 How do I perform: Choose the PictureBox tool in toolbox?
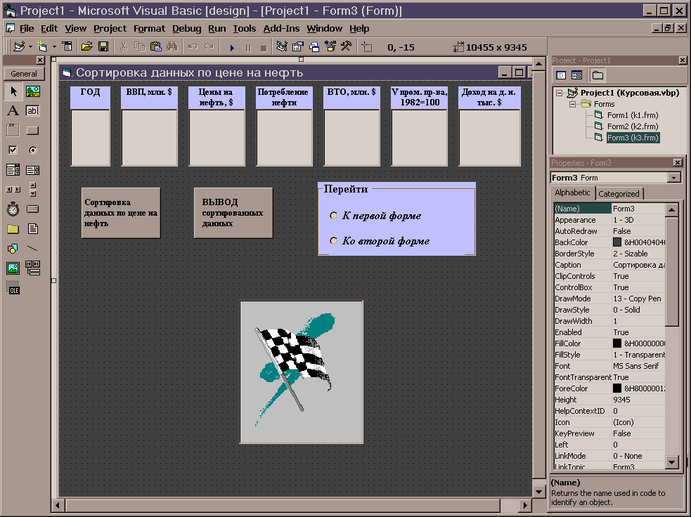pyautogui.click(x=32, y=91)
